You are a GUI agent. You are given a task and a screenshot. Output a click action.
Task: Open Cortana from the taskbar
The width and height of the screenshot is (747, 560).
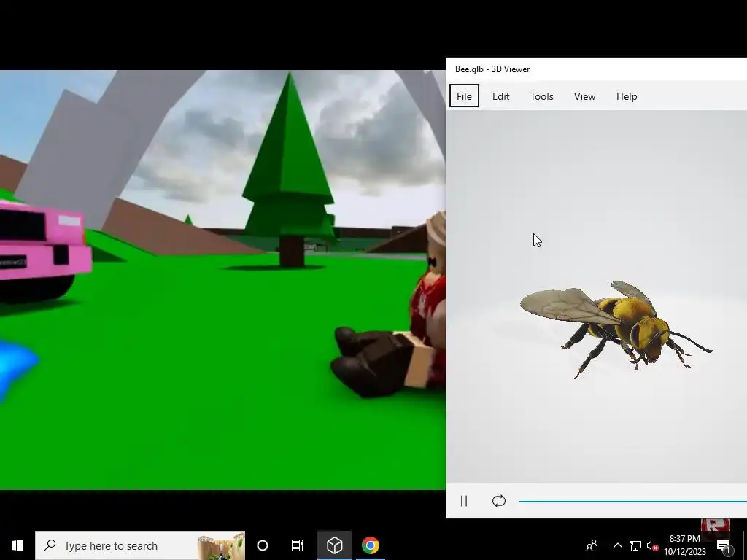coord(263,545)
